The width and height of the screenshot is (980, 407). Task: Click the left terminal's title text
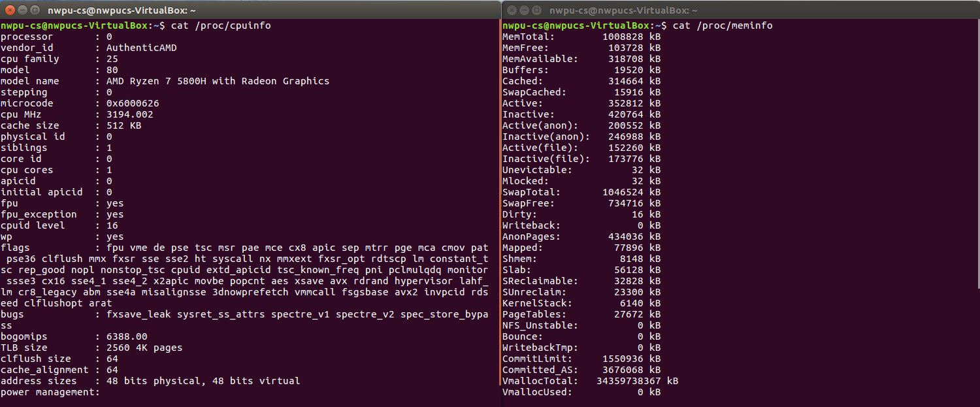click(x=122, y=10)
